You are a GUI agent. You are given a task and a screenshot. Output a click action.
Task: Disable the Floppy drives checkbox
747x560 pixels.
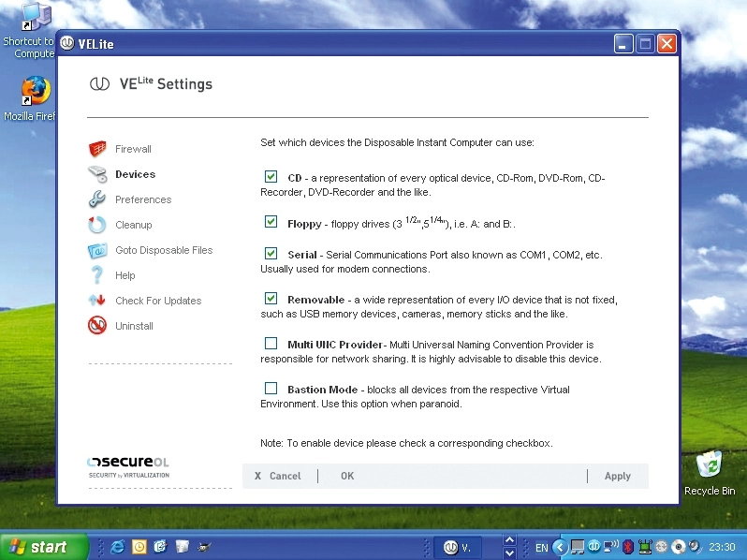(x=271, y=222)
